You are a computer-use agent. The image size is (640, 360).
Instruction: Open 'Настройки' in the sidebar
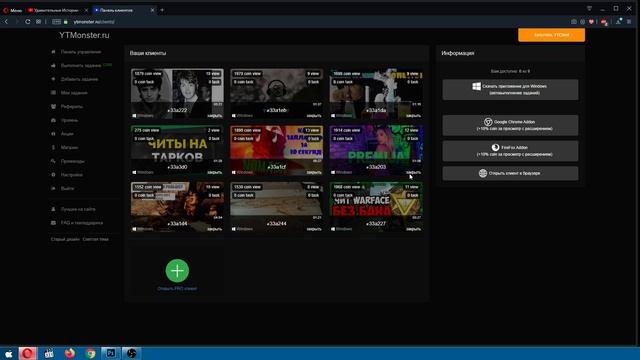pyautogui.click(x=72, y=175)
